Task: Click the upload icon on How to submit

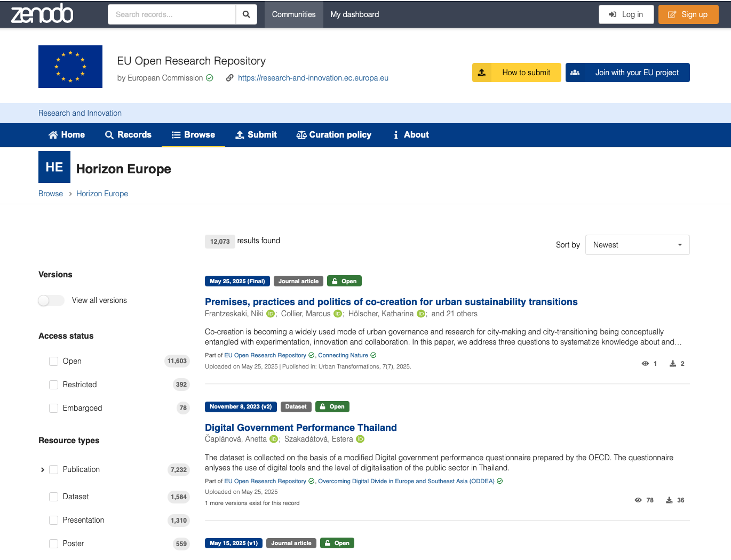Action: (x=482, y=73)
